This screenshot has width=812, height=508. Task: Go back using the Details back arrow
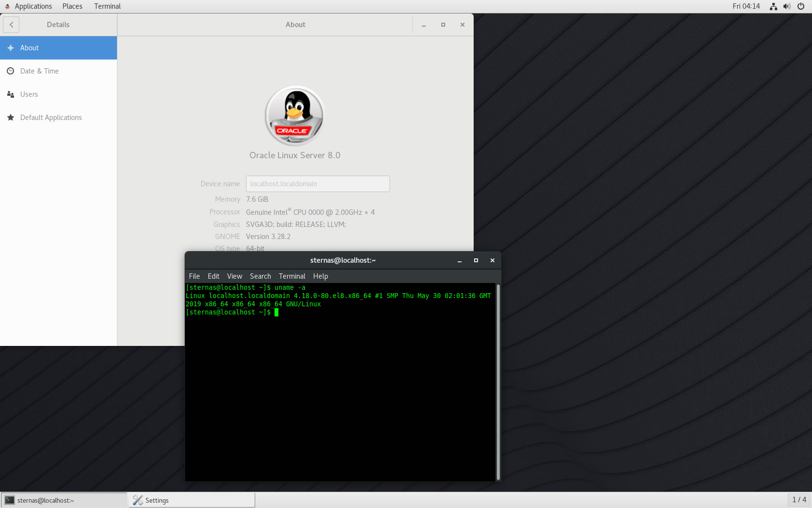point(11,25)
